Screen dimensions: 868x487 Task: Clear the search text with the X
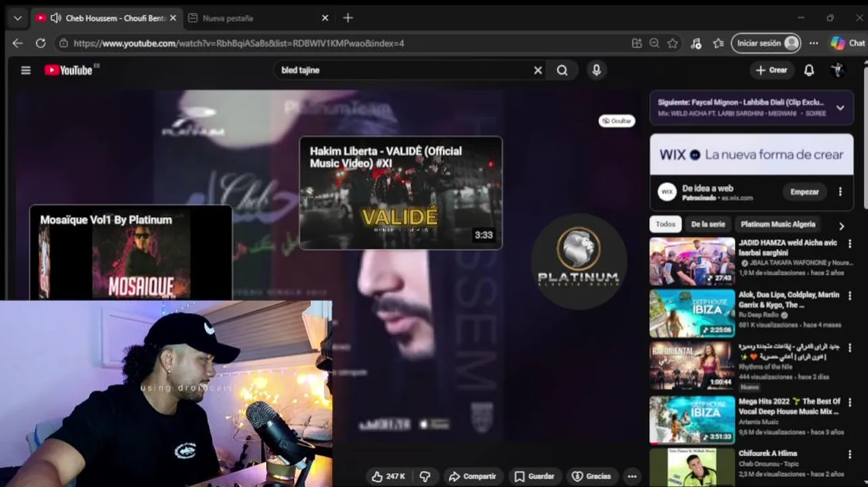(x=538, y=70)
